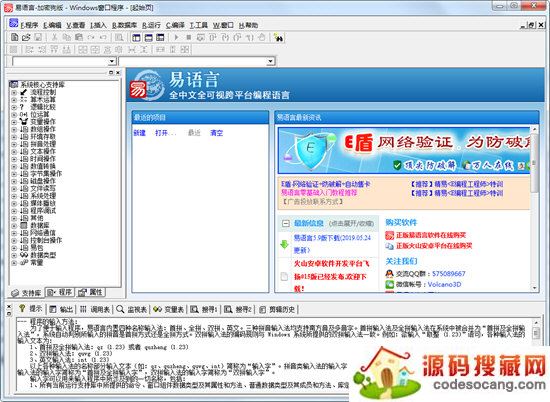The width and height of the screenshot is (550, 402).
Task: Open the second combo box dropdown arrow
Action: [x=270, y=61]
